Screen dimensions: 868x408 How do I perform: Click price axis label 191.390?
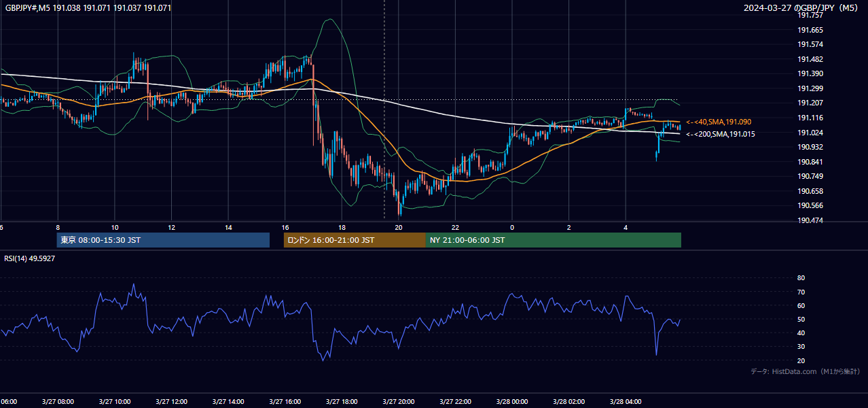810,73
